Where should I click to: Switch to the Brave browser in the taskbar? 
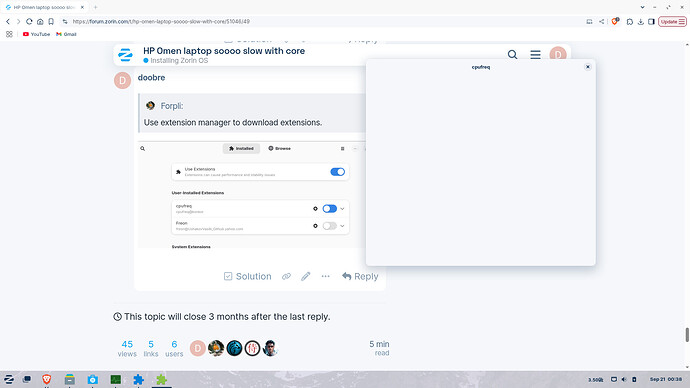click(46, 379)
